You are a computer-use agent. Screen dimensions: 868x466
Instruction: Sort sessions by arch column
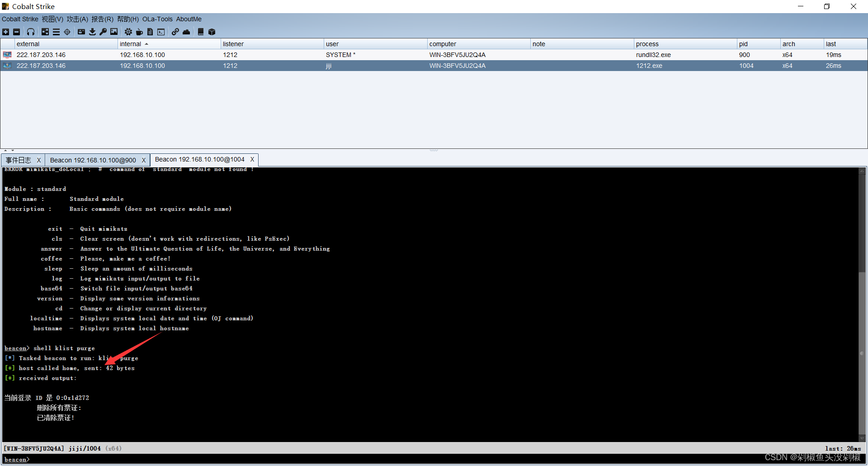(x=802, y=44)
